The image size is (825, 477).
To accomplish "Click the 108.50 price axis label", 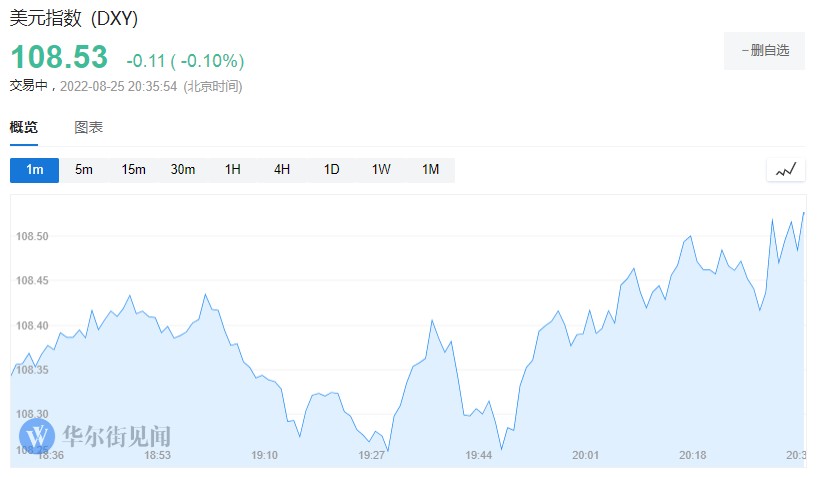I will coord(32,236).
